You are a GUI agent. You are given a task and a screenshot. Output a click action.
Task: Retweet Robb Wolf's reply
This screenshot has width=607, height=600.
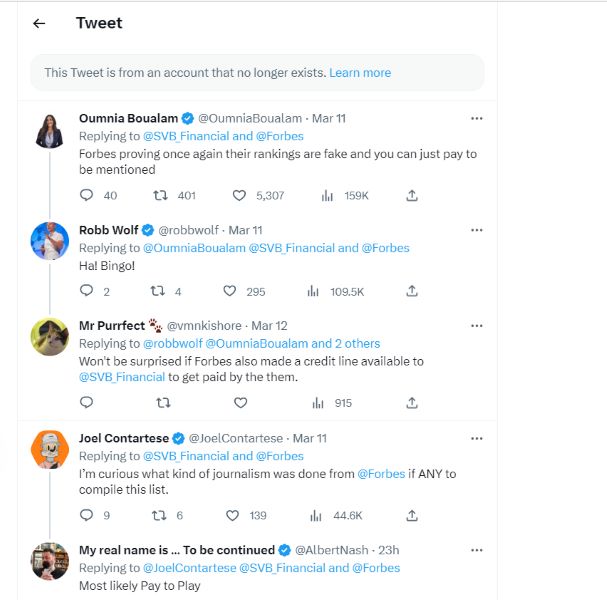point(157,291)
